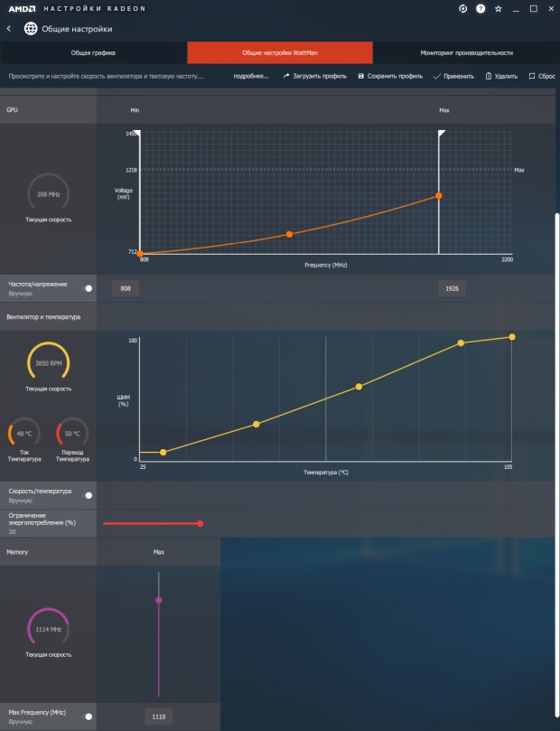Click Загрузить профиль button
This screenshot has width=560, height=731.
[315, 76]
